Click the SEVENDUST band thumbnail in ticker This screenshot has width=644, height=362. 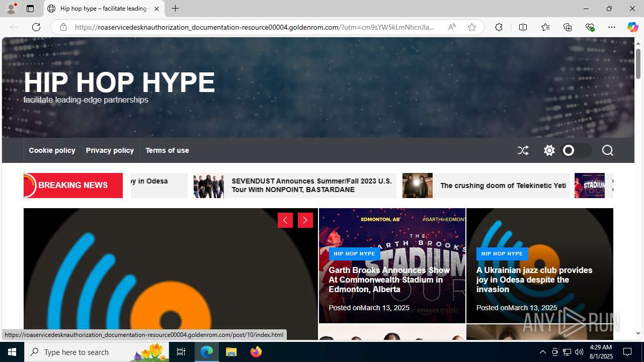tap(209, 186)
